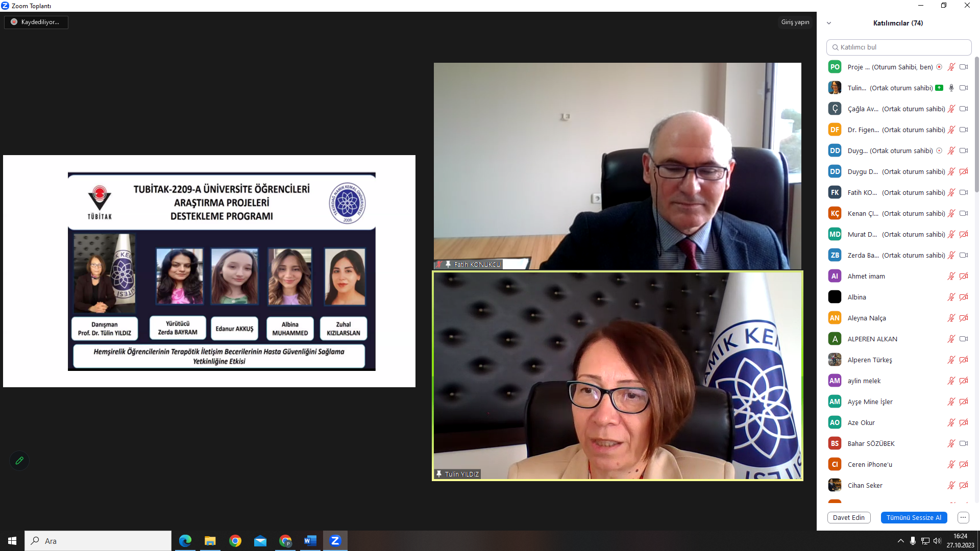Click the muted mic on Fatih KONUKCU's video
The width and height of the screenshot is (980, 551).
pyautogui.click(x=439, y=264)
